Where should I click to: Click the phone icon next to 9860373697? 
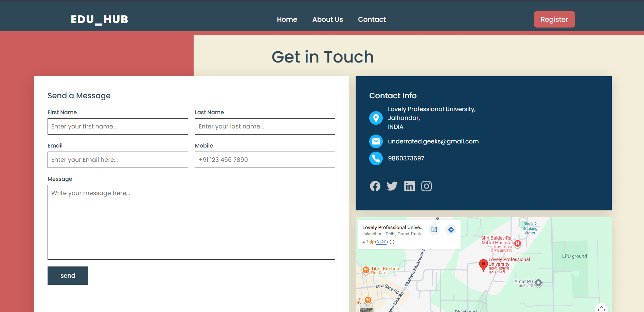coord(376,158)
